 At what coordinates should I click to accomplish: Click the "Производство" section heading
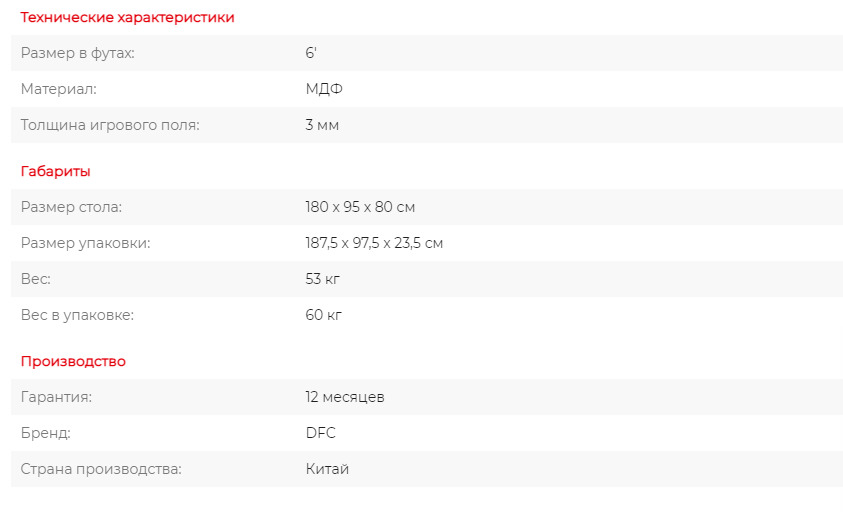73,361
